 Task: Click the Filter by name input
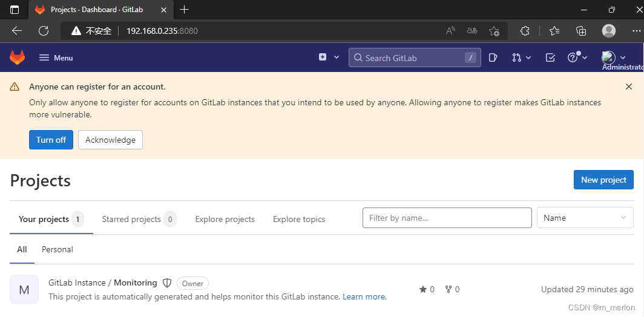click(447, 218)
